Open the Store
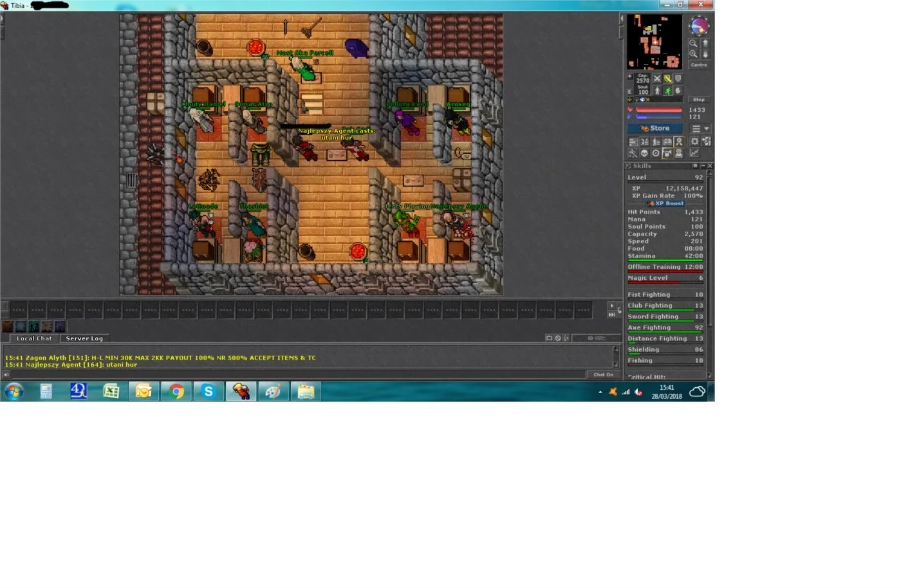 (x=655, y=128)
